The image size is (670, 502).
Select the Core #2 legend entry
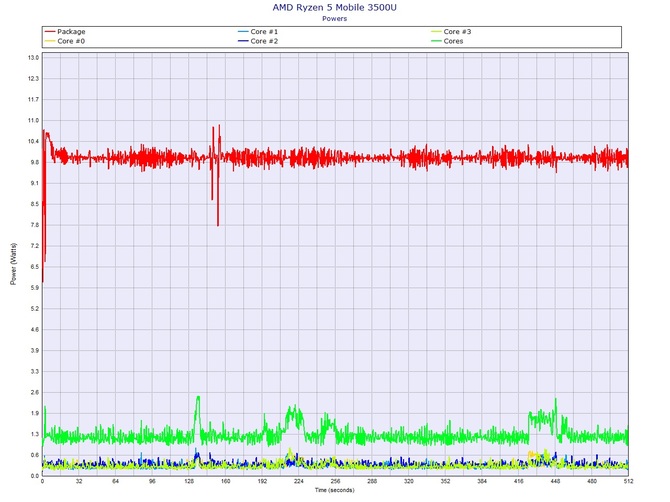258,41
